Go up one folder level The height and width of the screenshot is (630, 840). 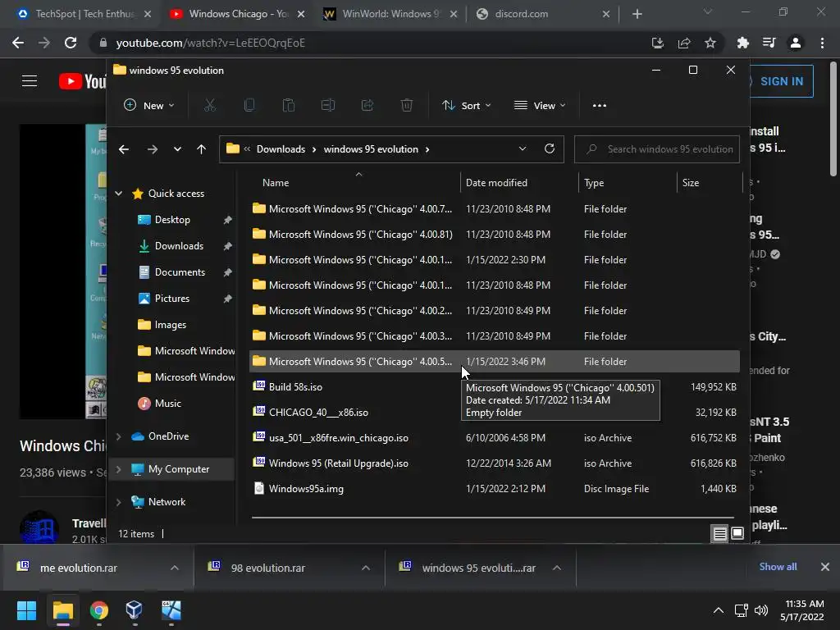pos(202,149)
